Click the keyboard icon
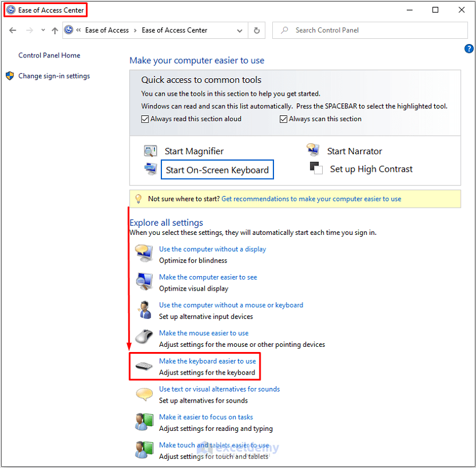The height and width of the screenshot is (468, 476). (x=144, y=366)
